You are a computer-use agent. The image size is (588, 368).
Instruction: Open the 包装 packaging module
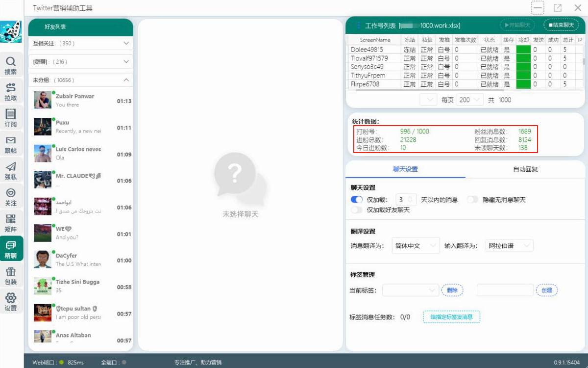(11, 276)
